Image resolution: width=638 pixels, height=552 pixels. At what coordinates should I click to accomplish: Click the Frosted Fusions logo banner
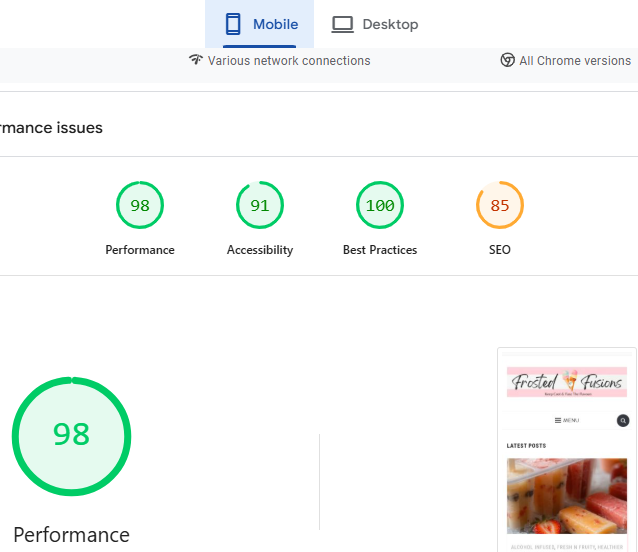pos(567,382)
